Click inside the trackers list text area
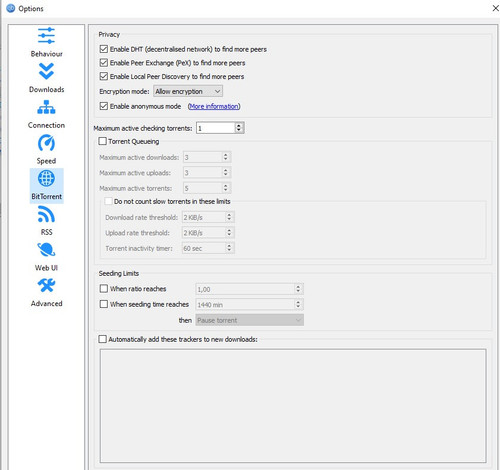Image resolution: width=500 pixels, height=470 pixels. tap(293, 406)
